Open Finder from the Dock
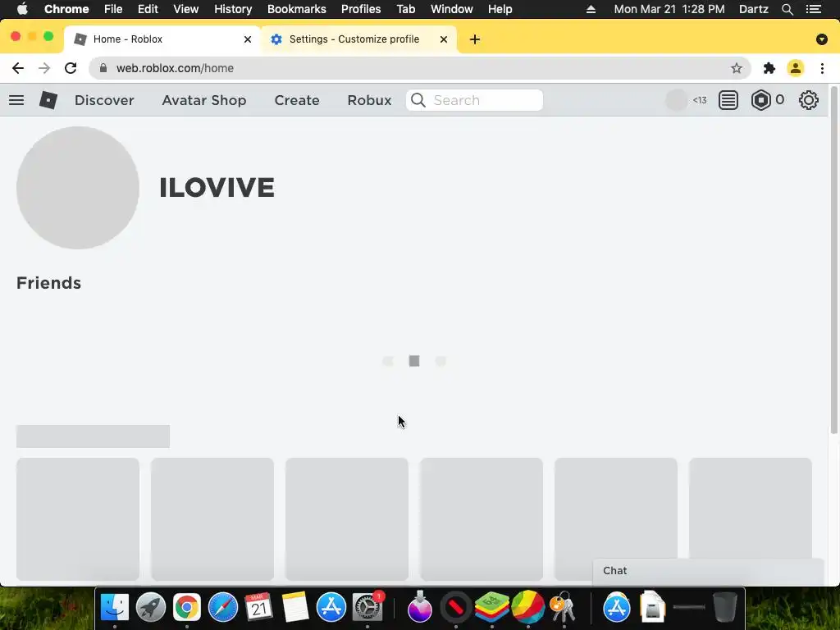 [x=115, y=608]
